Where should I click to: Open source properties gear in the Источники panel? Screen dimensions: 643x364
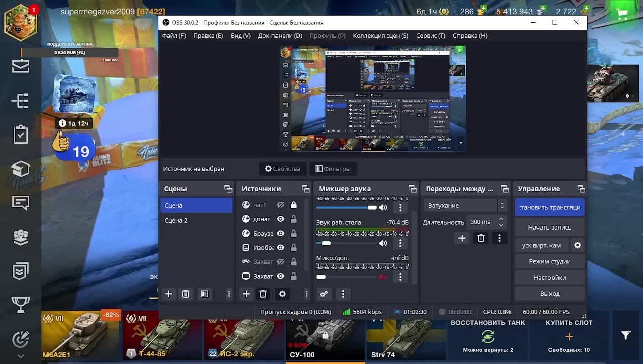tap(282, 294)
